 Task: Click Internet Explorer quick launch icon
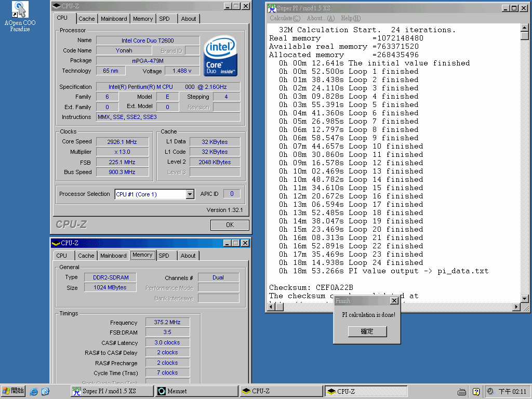coord(34,391)
